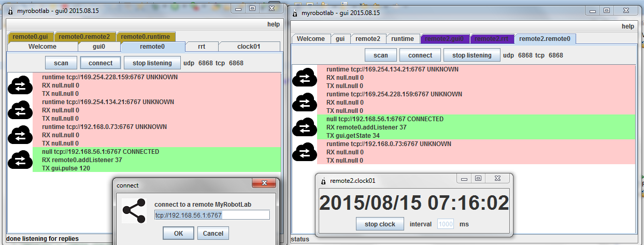
Task: Open help menu in gui0 window
Action: [x=273, y=24]
